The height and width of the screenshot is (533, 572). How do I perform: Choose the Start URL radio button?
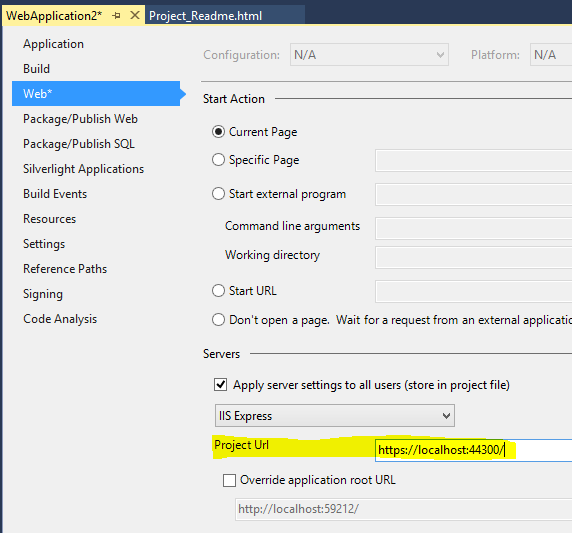(x=218, y=291)
